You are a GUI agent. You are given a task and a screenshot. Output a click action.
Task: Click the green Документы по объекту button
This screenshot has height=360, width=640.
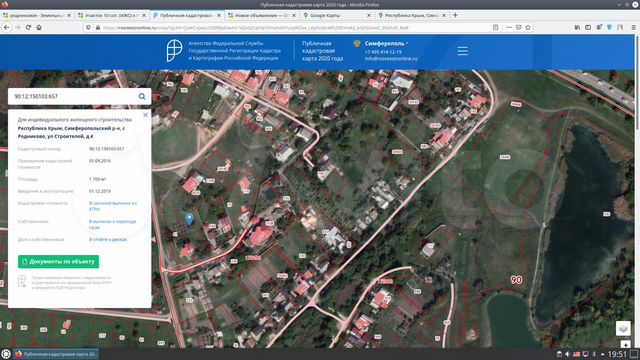[58, 262]
